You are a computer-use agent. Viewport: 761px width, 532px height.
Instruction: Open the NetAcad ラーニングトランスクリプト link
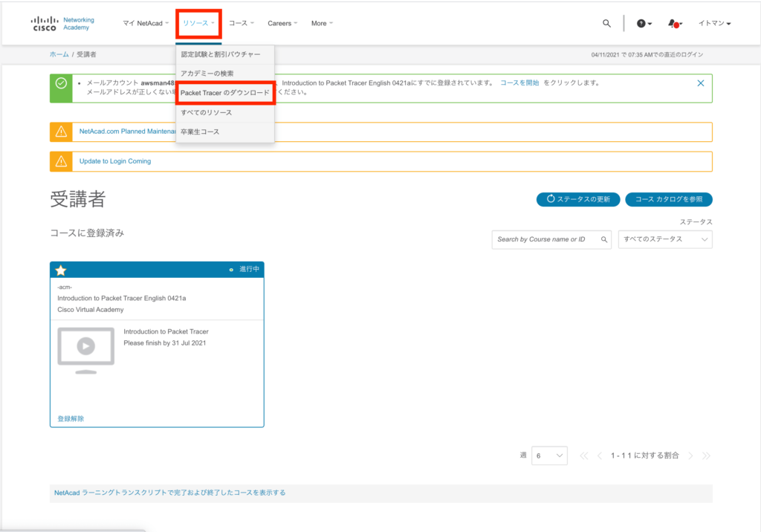point(170,493)
